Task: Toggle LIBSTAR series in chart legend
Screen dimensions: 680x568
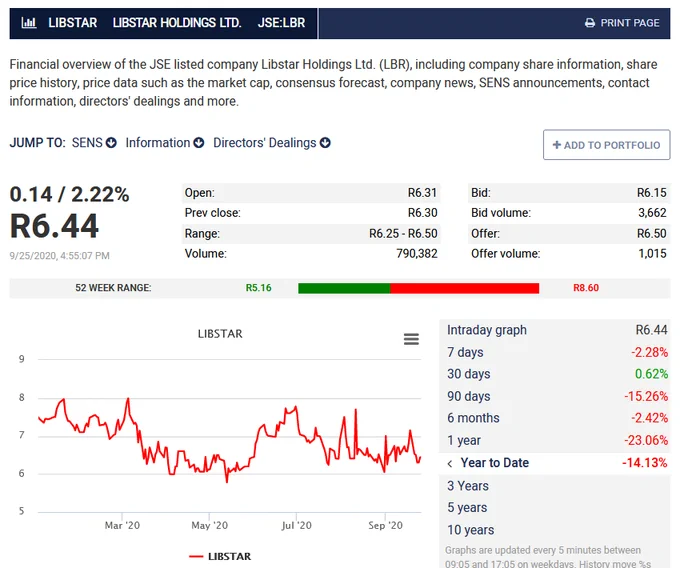Action: pyautogui.click(x=220, y=556)
